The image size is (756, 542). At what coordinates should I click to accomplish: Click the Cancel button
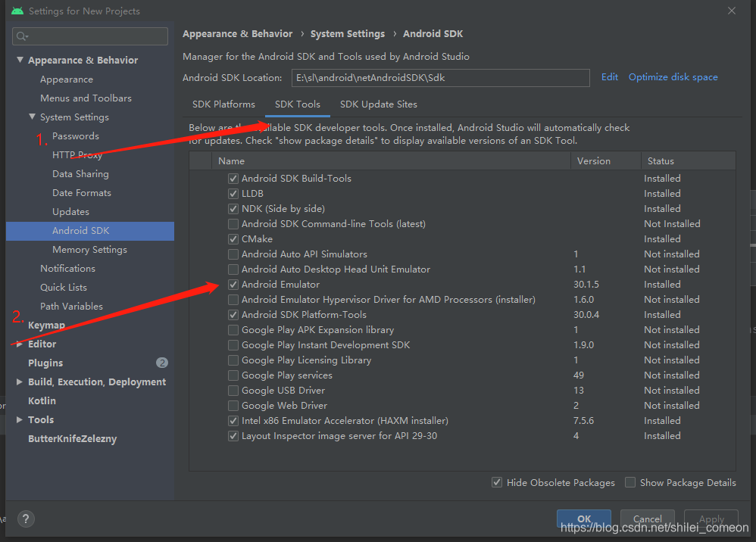tap(647, 519)
